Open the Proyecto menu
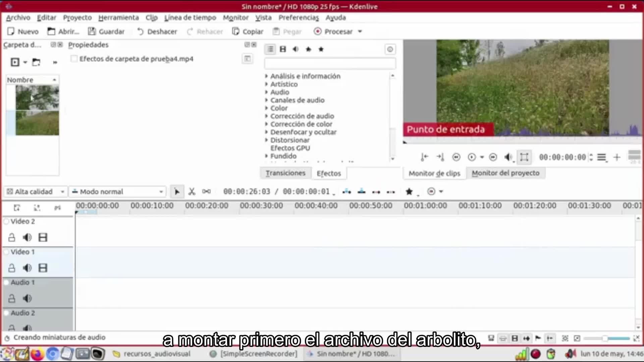This screenshot has width=644, height=362. pos(77,17)
